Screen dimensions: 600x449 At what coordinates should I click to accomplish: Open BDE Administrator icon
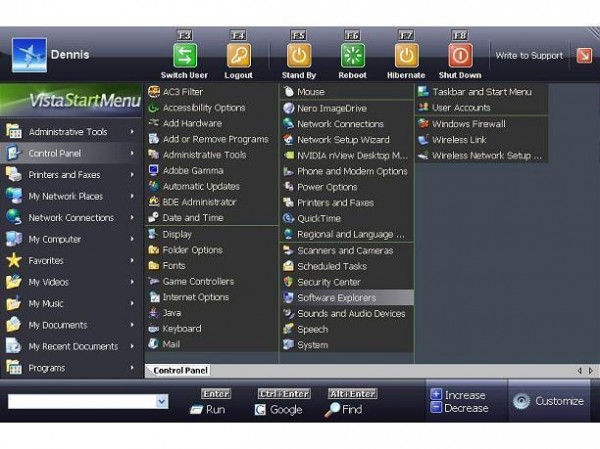tap(154, 201)
